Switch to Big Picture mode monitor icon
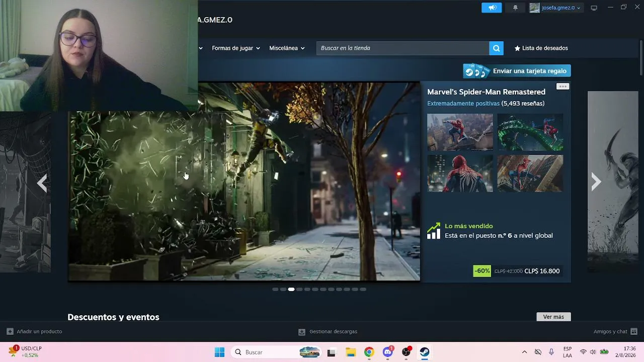644x362 pixels. coord(594,8)
